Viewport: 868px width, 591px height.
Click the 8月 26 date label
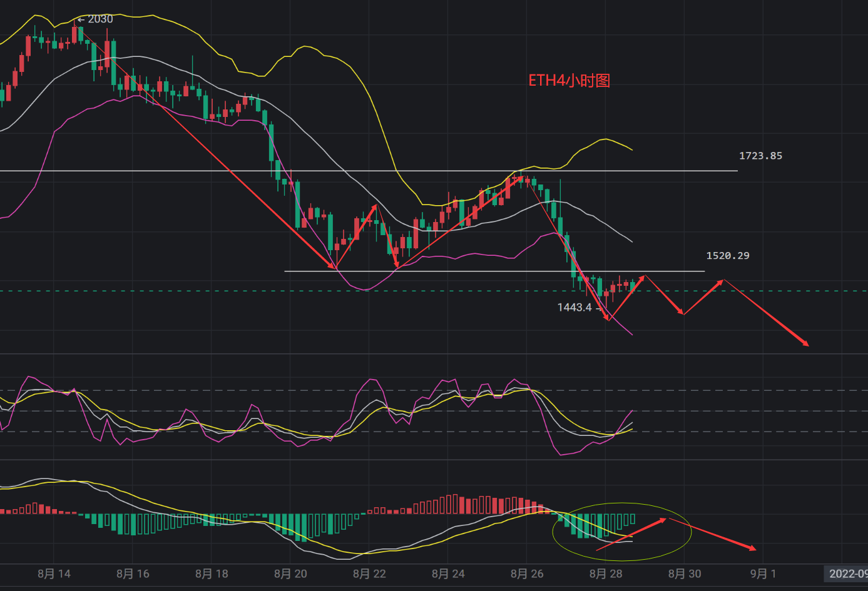coord(527,573)
